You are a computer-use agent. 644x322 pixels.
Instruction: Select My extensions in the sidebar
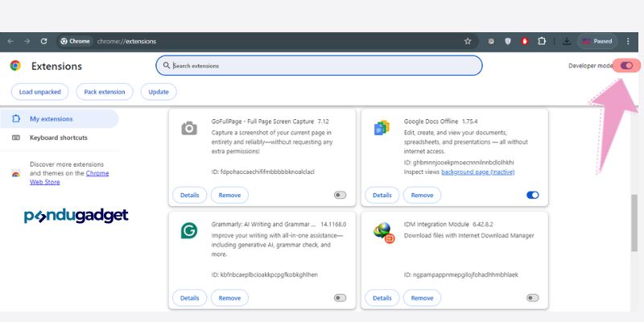tap(59, 118)
